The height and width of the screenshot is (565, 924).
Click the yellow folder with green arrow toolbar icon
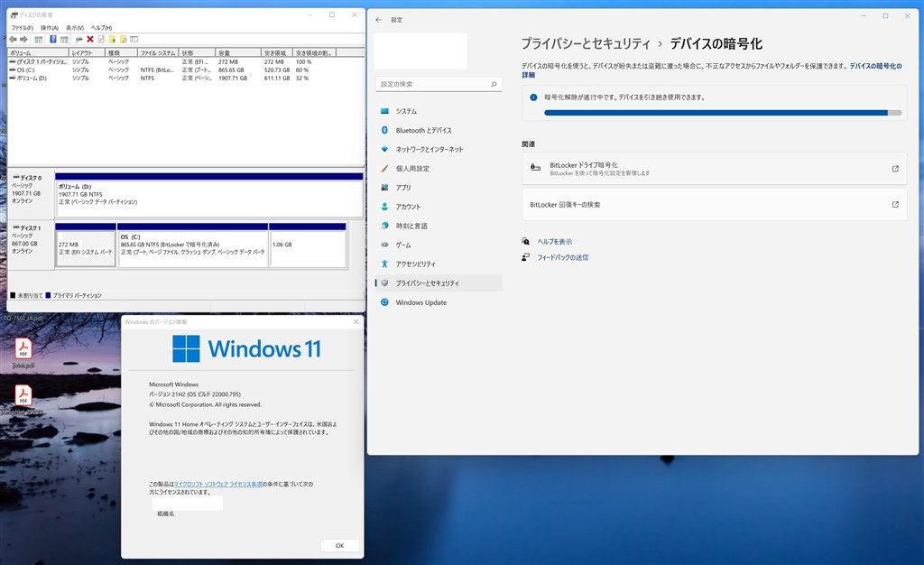[x=112, y=40]
